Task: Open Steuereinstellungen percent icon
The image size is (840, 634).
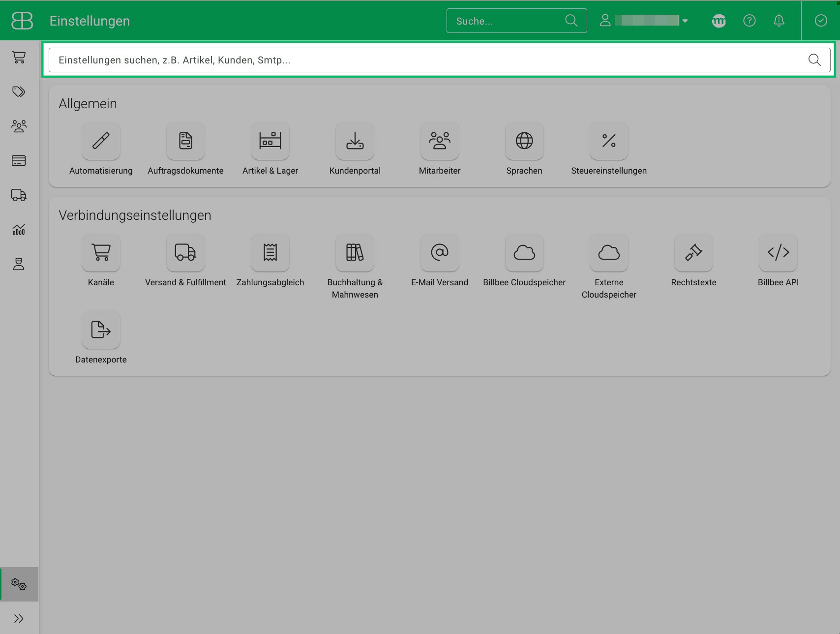Action: coord(609,141)
